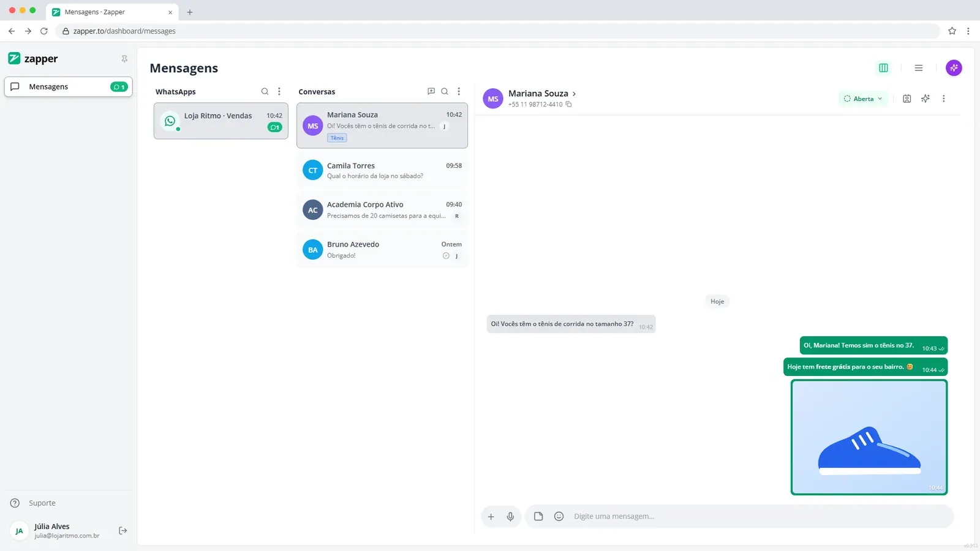Switch to column layout view
This screenshot has width=980, height=551.
pyautogui.click(x=883, y=68)
